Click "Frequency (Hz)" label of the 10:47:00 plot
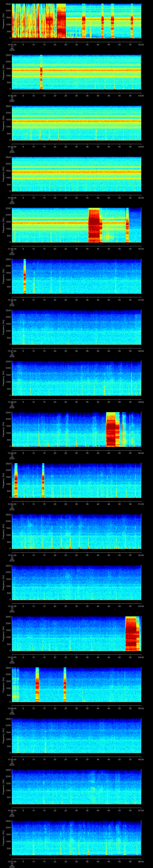The height and width of the screenshot is (868, 153). (x=3, y=327)
